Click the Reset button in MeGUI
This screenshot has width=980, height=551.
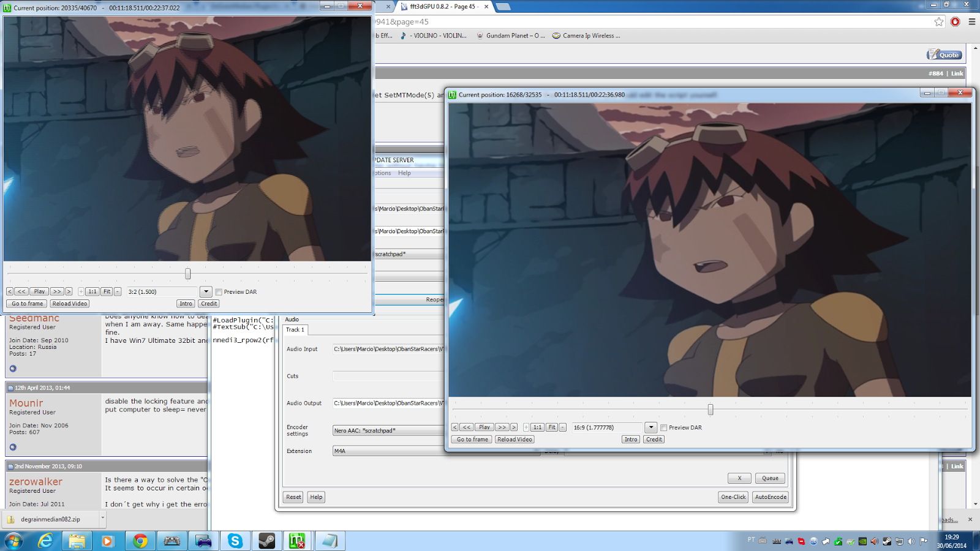coord(293,497)
